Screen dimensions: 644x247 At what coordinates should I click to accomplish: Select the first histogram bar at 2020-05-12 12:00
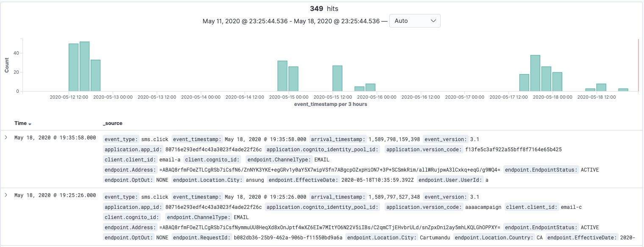click(x=73, y=67)
